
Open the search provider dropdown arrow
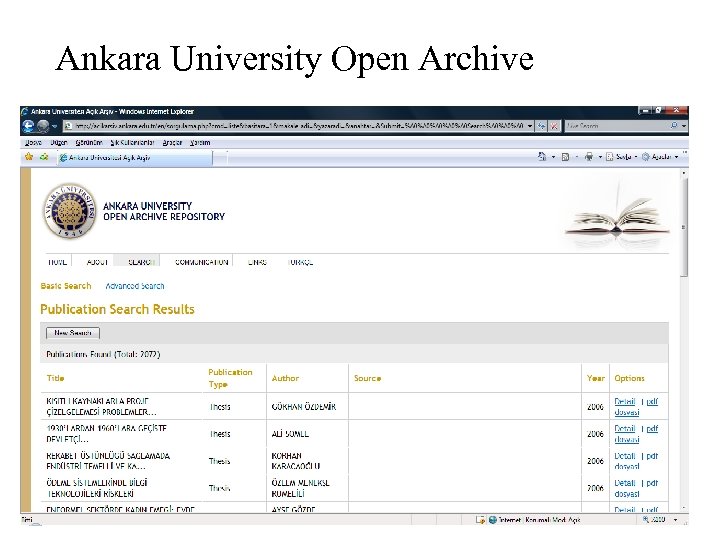pos(684,125)
